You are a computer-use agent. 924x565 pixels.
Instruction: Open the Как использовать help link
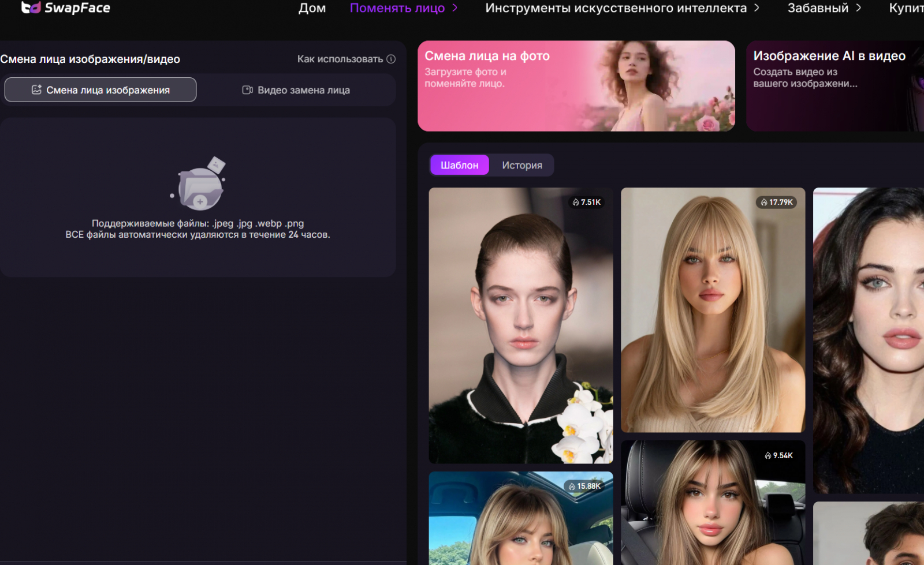340,59
